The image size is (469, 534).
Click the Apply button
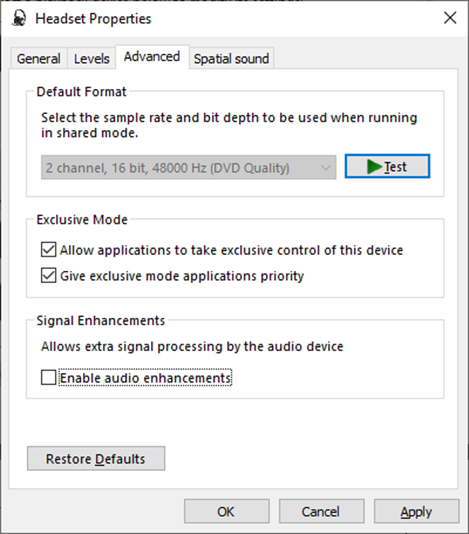tap(417, 512)
